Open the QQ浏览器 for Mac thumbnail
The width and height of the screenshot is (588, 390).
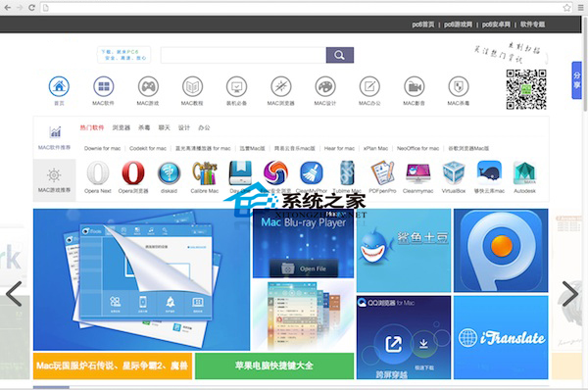pyautogui.click(x=404, y=337)
